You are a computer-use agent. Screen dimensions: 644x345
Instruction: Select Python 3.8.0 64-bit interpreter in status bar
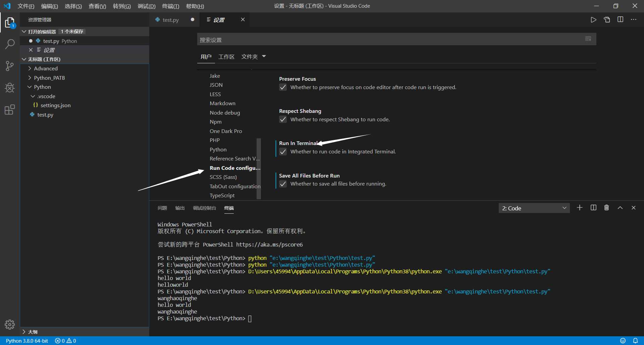pos(27,341)
